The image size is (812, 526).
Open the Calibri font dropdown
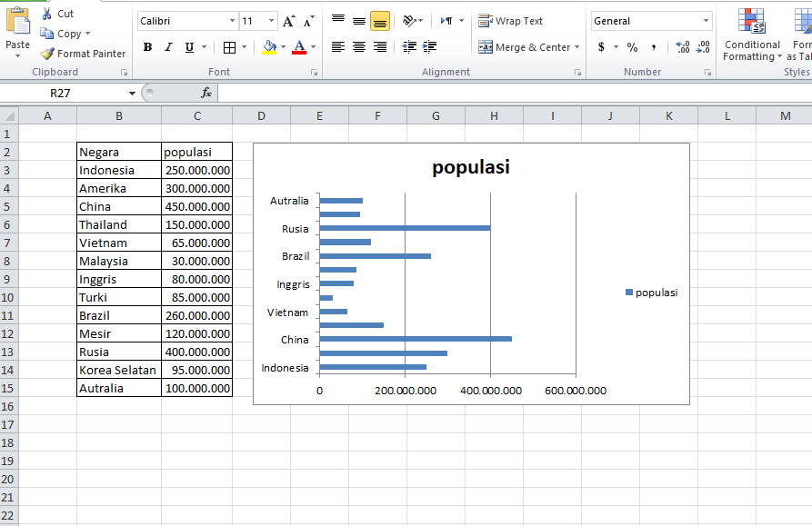(232, 20)
